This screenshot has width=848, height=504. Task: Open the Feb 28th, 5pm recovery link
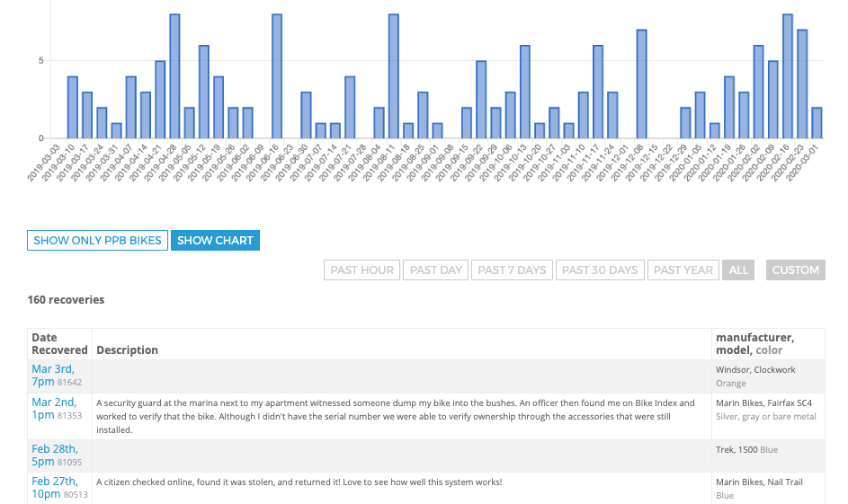[x=54, y=455]
